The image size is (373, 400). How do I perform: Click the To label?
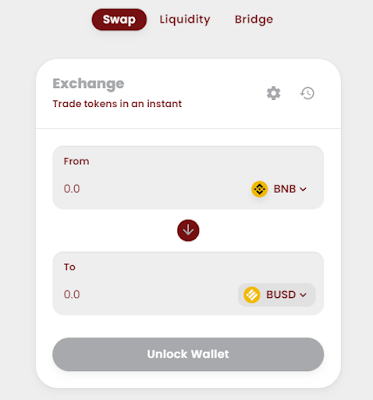click(70, 267)
